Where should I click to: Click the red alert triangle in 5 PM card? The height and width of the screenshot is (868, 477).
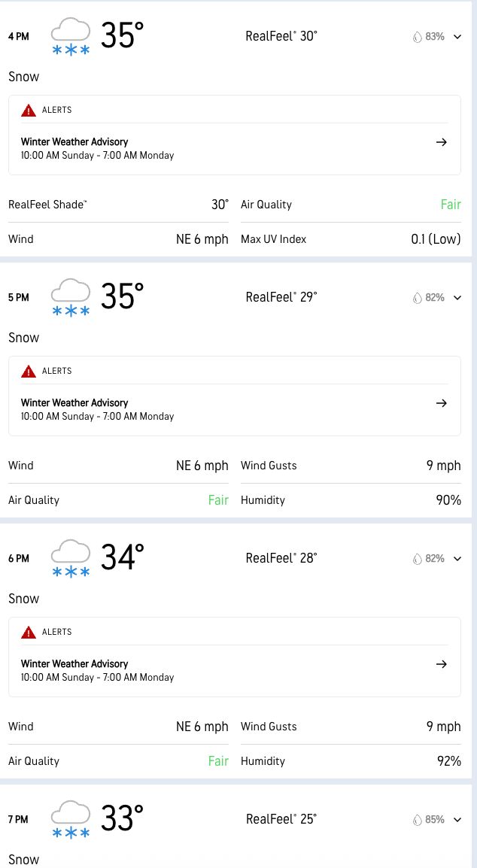tap(29, 372)
